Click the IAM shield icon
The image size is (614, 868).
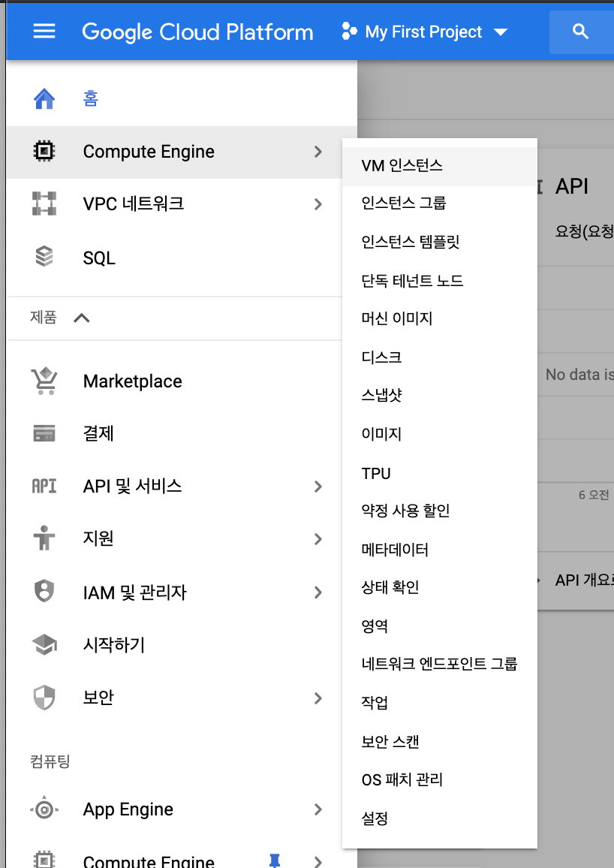tap(44, 591)
